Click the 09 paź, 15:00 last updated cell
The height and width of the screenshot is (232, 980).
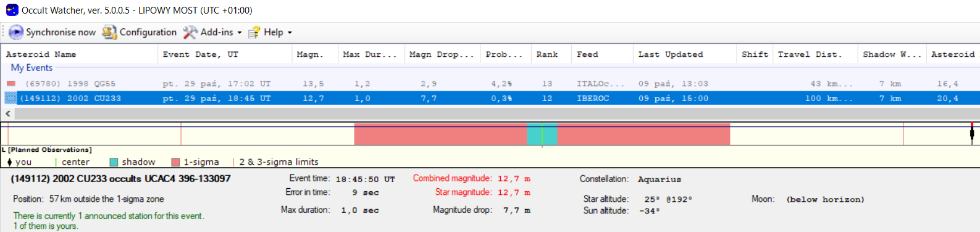pyautogui.click(x=673, y=98)
